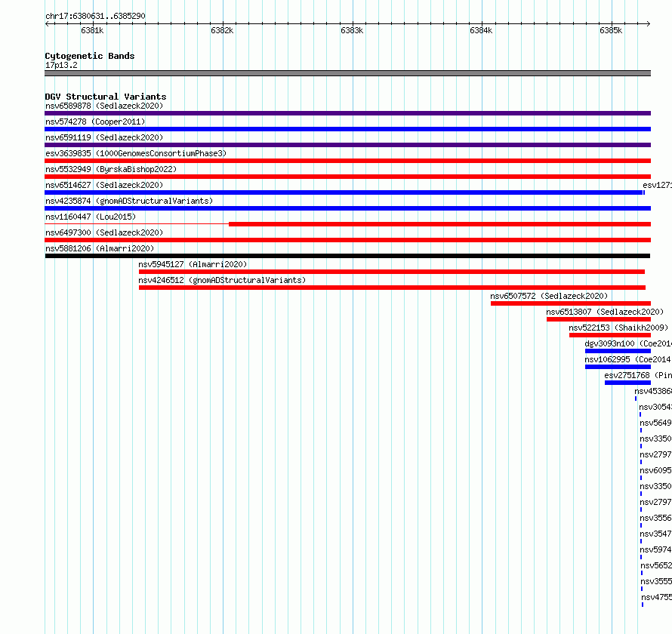Click the red bar under nsv5532949
The width and height of the screenshot is (672, 634).
coord(347,177)
